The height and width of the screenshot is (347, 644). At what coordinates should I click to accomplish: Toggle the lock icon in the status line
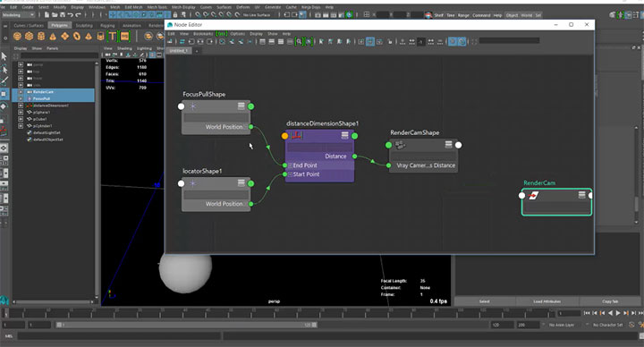pyautogui.click(x=175, y=15)
